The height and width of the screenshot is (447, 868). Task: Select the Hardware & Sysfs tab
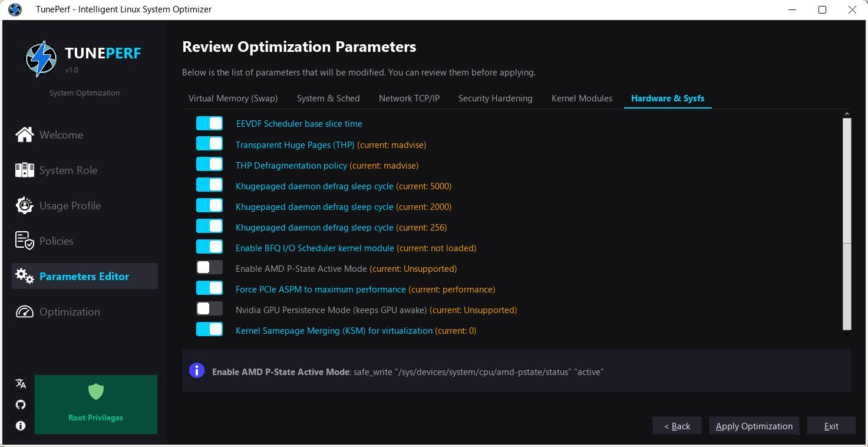668,98
